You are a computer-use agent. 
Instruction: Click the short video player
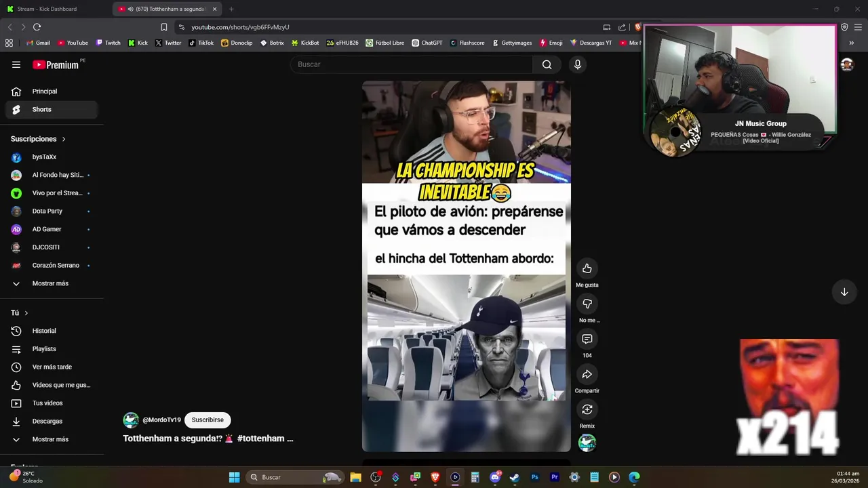pos(467,266)
